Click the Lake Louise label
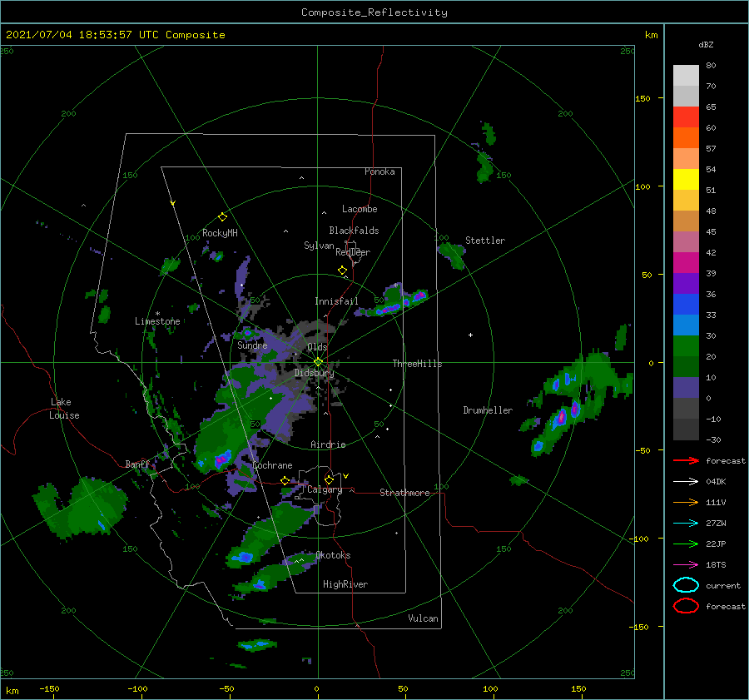The image size is (749, 700). [64, 409]
